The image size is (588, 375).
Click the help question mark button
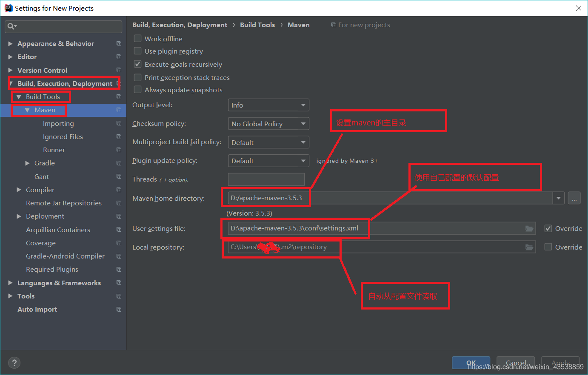(x=14, y=363)
